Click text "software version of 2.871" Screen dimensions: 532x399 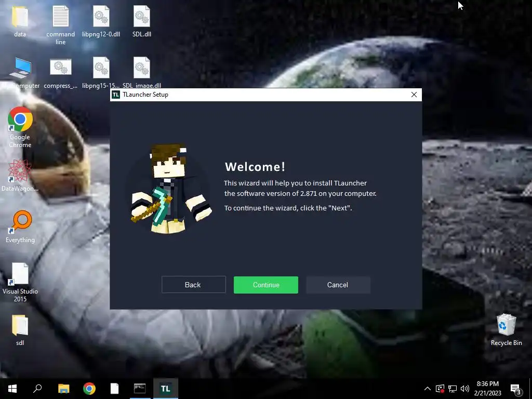tap(276, 193)
